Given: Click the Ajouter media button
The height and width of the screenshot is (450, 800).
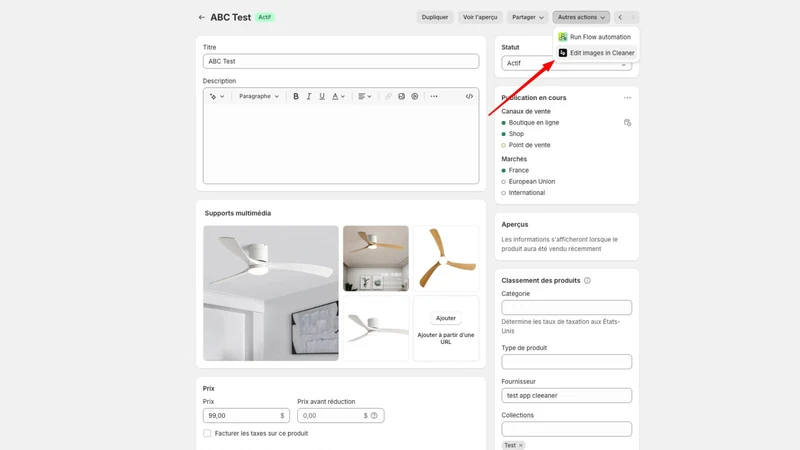Looking at the screenshot, I should [445, 318].
